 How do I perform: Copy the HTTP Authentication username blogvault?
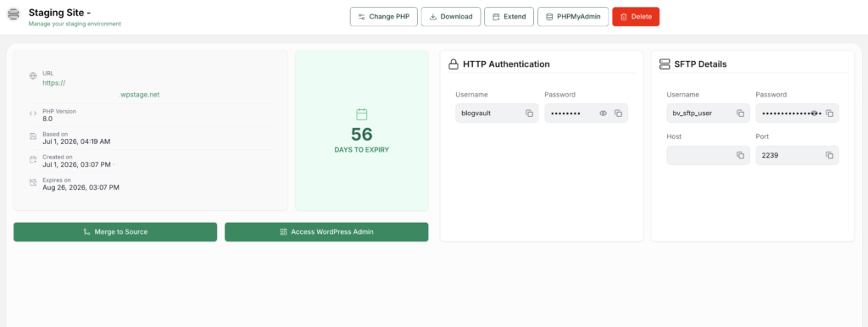(x=529, y=114)
